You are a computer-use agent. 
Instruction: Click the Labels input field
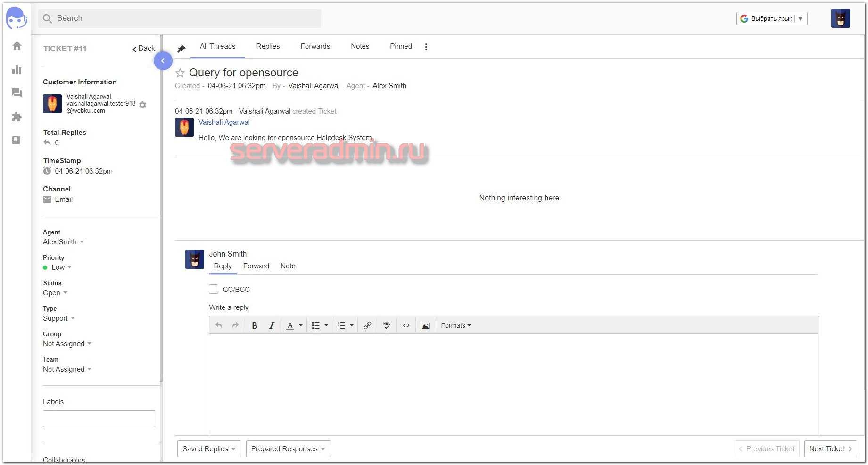coord(99,419)
